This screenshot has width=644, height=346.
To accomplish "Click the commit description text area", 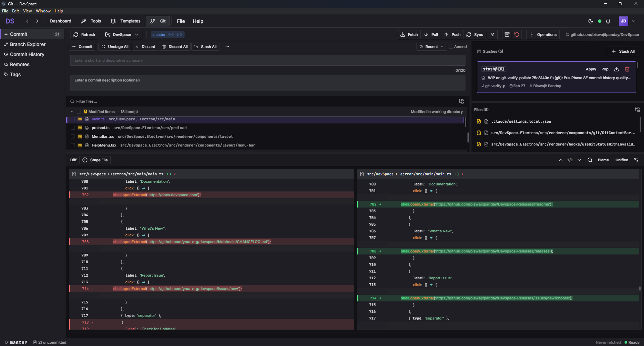I will 267,83.
